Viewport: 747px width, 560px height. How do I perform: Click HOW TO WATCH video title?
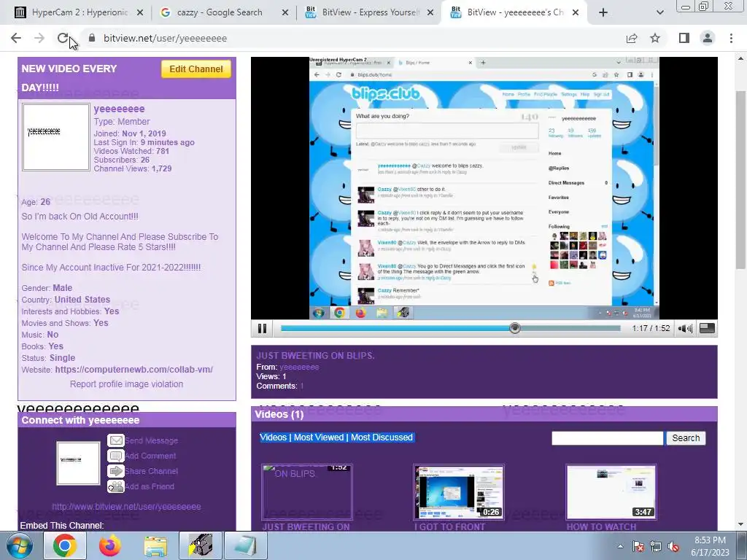click(601, 526)
